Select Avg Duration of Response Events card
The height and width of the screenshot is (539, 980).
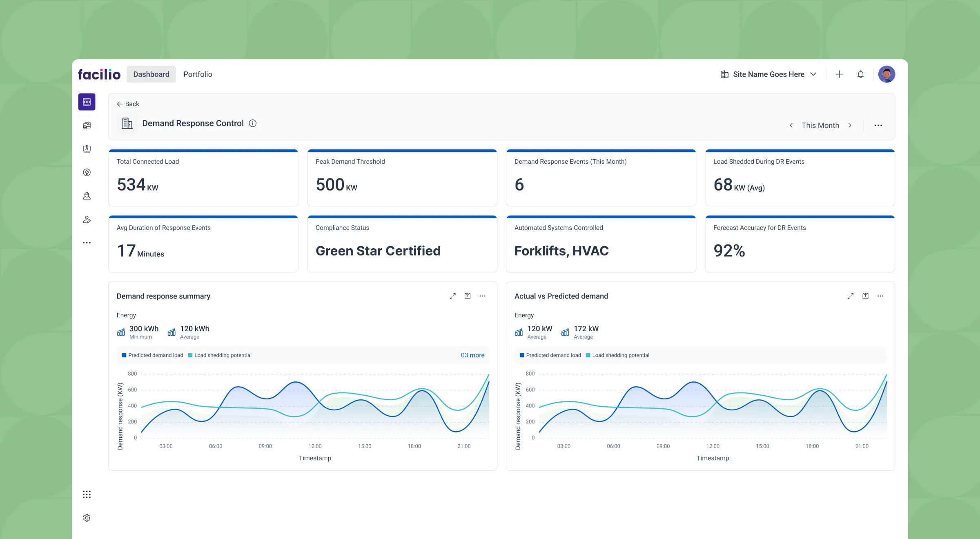203,244
